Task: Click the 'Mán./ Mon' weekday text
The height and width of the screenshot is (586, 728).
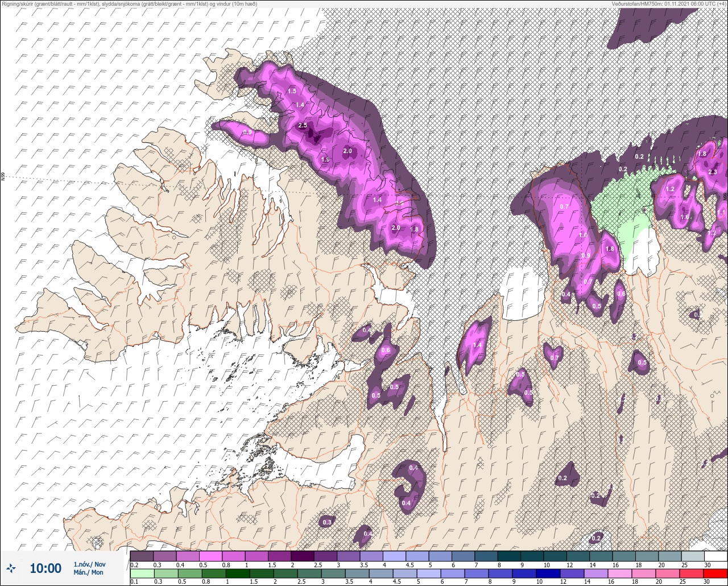Action: (x=88, y=572)
